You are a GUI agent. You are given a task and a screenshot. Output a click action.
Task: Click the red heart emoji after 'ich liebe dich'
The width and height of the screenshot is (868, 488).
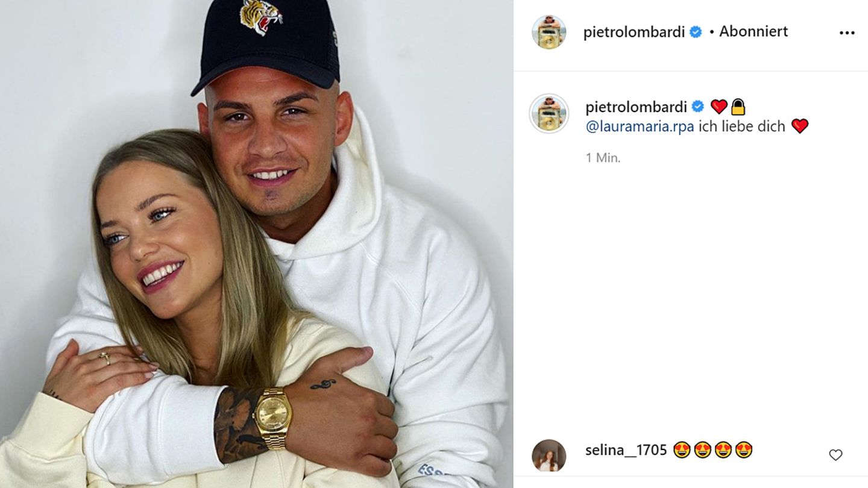[x=800, y=126]
